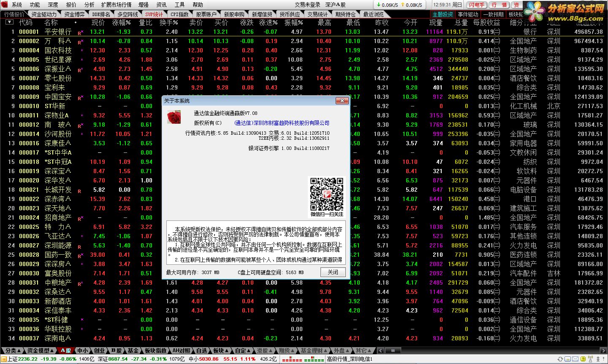Click the 交易未登录 status text

click(307, 5)
